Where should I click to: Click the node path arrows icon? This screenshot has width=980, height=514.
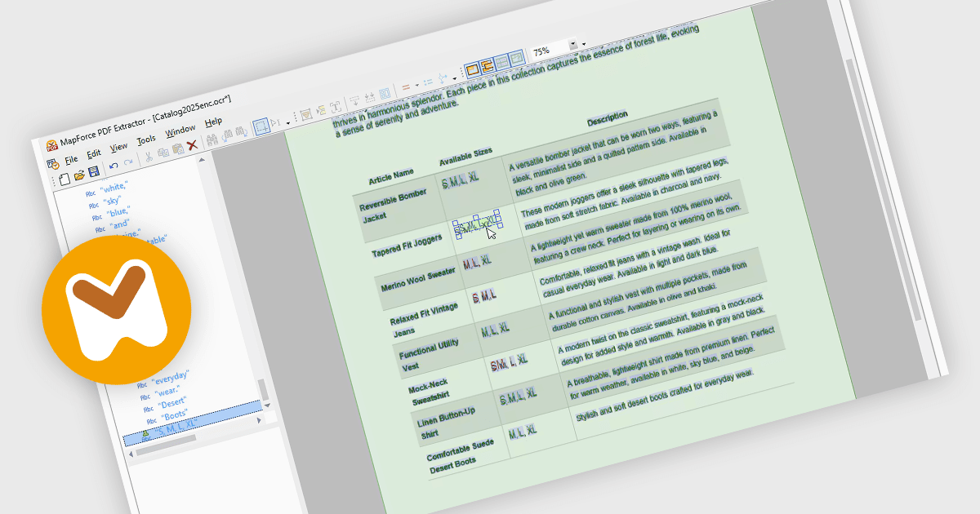[443, 78]
